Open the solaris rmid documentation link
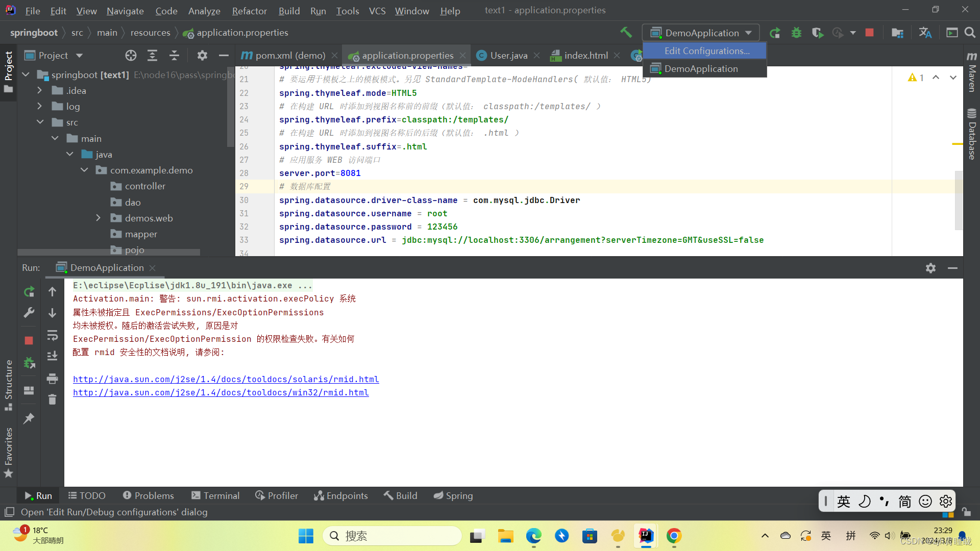 point(226,379)
